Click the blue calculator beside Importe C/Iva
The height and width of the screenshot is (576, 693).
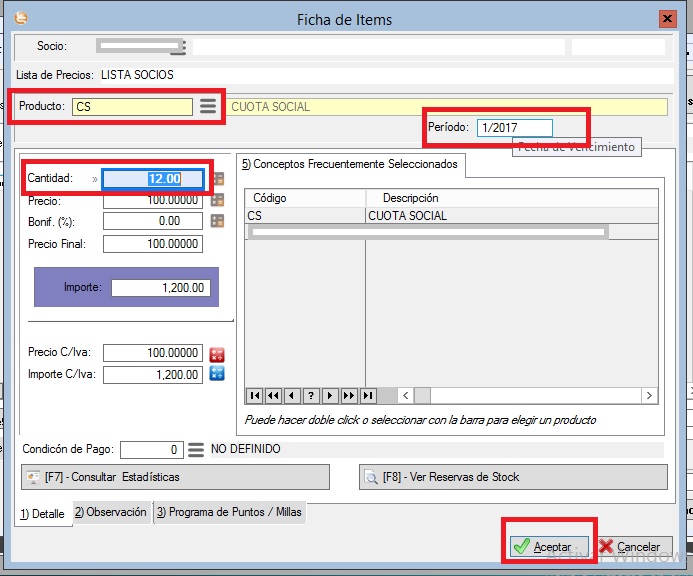(217, 374)
